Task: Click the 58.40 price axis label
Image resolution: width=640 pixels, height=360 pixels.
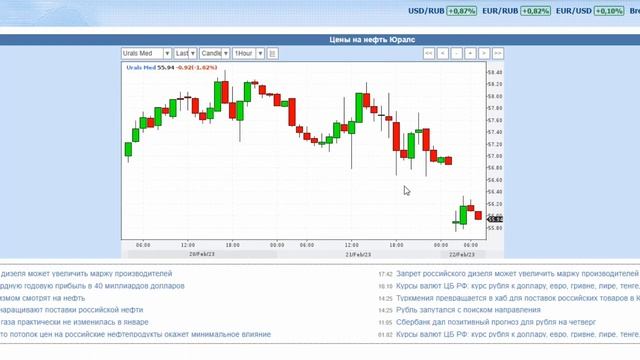Action: 495,72
